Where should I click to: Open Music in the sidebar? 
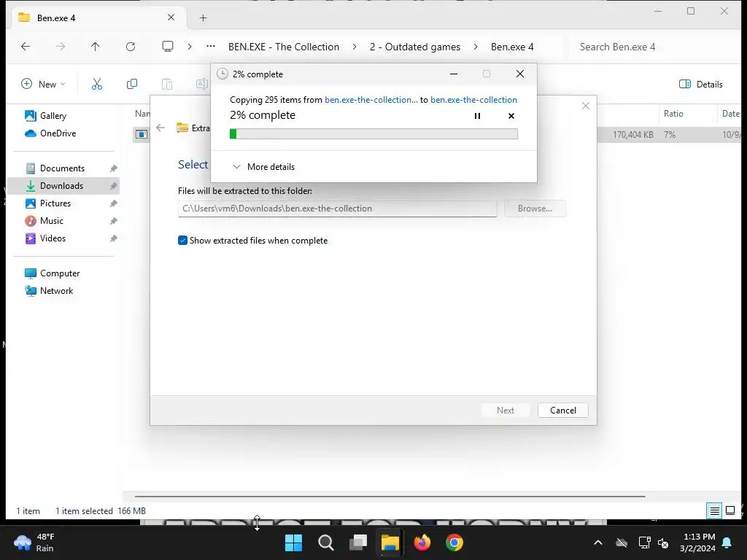pyautogui.click(x=52, y=221)
